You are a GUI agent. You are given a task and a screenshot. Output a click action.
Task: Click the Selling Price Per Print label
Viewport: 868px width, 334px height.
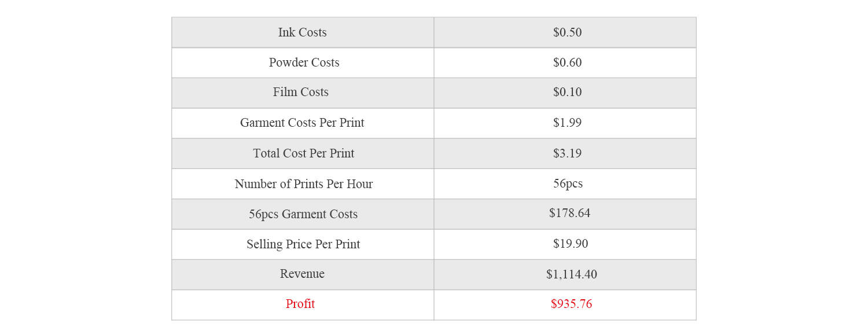tap(303, 244)
